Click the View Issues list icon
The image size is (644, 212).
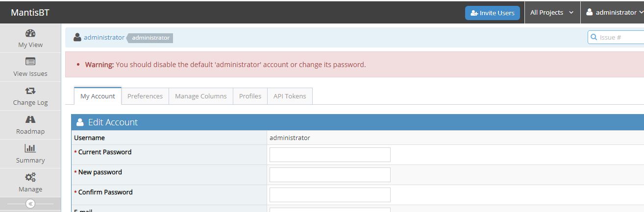[x=30, y=62]
